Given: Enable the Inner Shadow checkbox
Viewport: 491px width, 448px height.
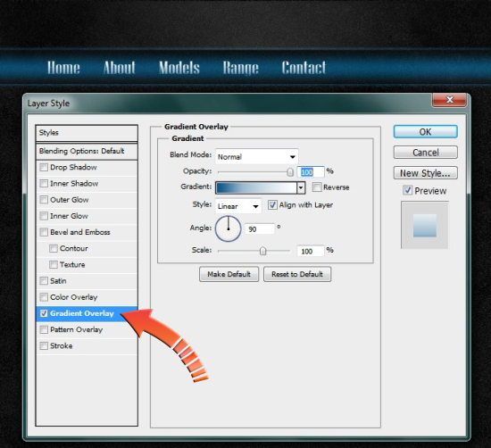Looking at the screenshot, I should point(44,184).
